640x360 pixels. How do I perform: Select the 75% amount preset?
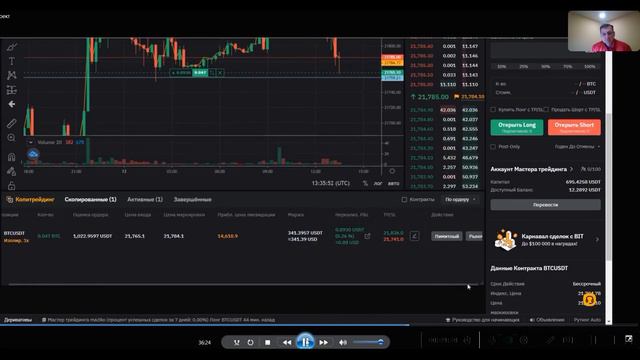(568, 67)
